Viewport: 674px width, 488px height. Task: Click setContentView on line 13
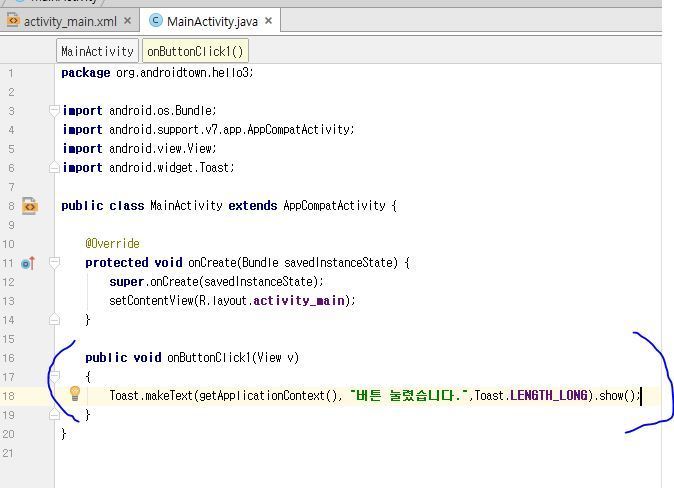(152, 301)
